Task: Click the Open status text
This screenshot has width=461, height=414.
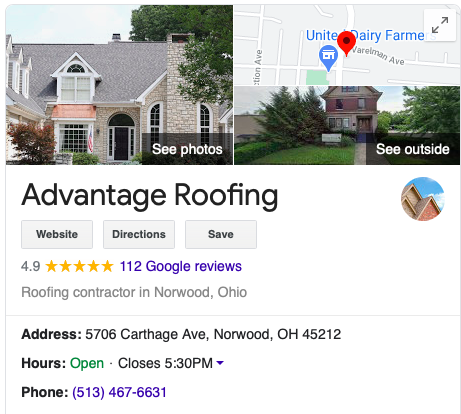Action: (87, 363)
